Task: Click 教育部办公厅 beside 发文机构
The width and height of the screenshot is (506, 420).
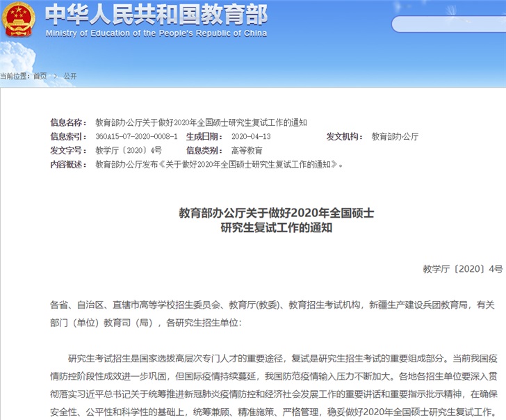Action: (x=395, y=136)
